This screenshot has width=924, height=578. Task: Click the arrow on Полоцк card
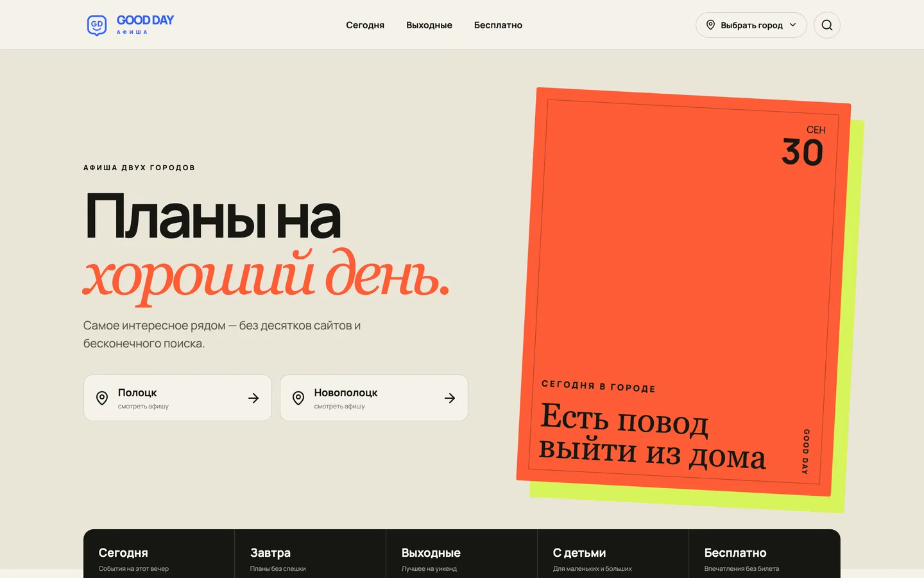(253, 398)
